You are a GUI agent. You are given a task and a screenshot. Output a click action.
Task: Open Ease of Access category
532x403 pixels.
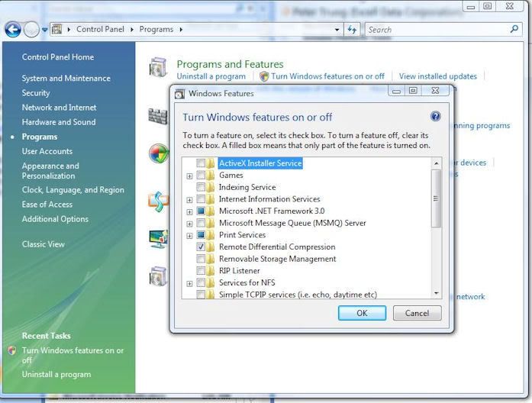pyautogui.click(x=47, y=205)
